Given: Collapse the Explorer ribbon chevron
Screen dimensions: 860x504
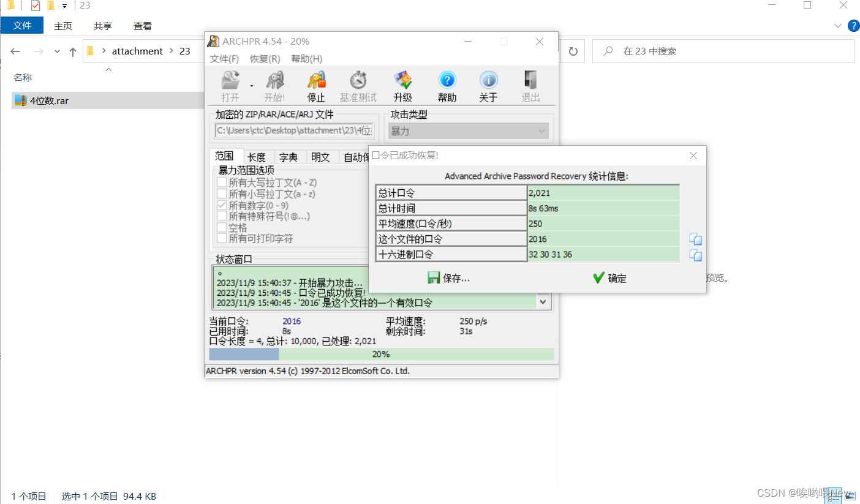Looking at the screenshot, I should pos(838,26).
